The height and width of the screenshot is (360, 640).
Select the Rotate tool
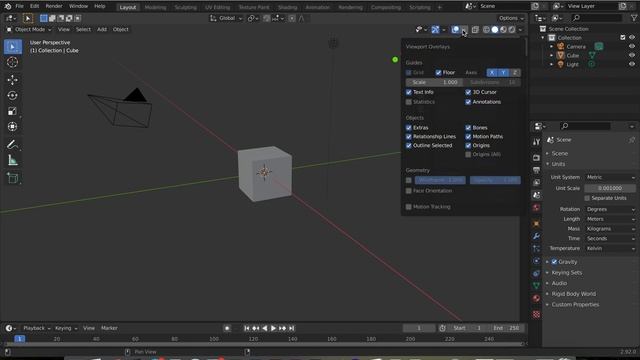click(x=13, y=96)
